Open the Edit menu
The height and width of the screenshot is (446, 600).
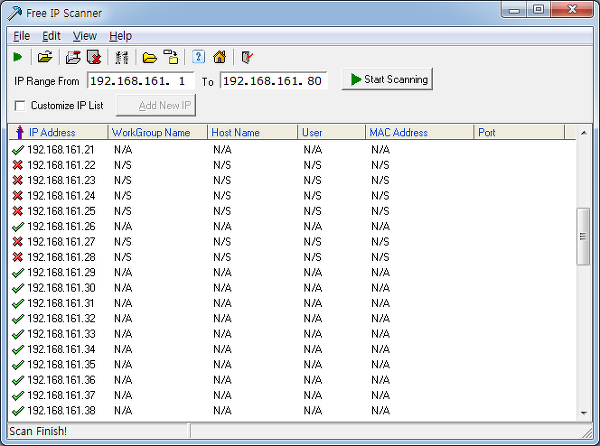(51, 36)
